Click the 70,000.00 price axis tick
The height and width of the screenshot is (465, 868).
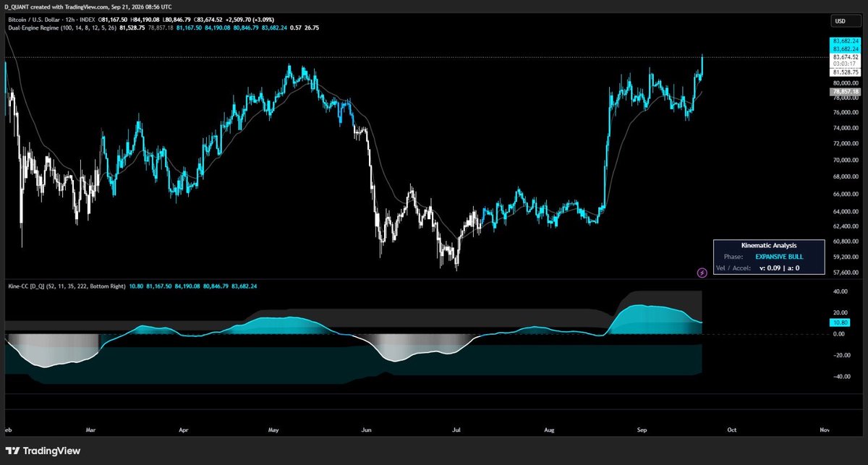pyautogui.click(x=846, y=161)
